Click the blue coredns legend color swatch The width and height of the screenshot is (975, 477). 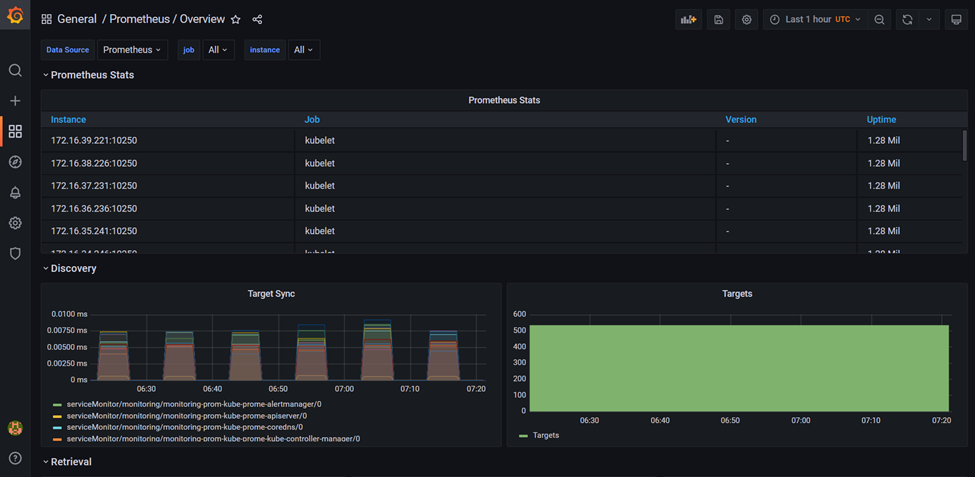coord(58,427)
